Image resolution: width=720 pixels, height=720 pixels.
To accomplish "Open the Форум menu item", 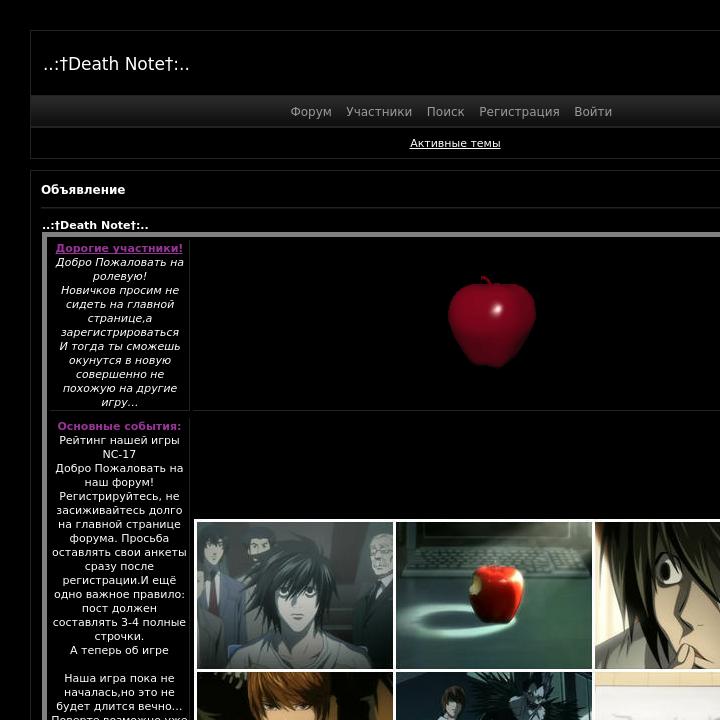I will pyautogui.click(x=311, y=112).
